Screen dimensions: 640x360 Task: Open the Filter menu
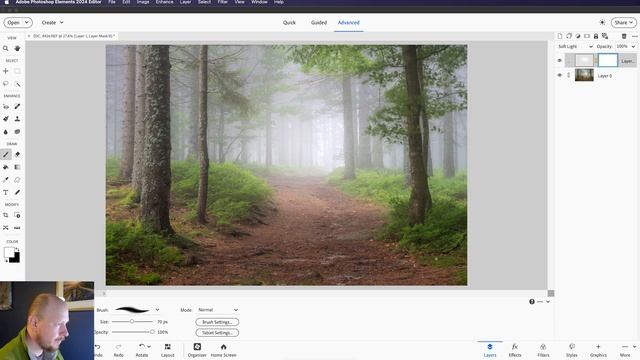pos(222,2)
